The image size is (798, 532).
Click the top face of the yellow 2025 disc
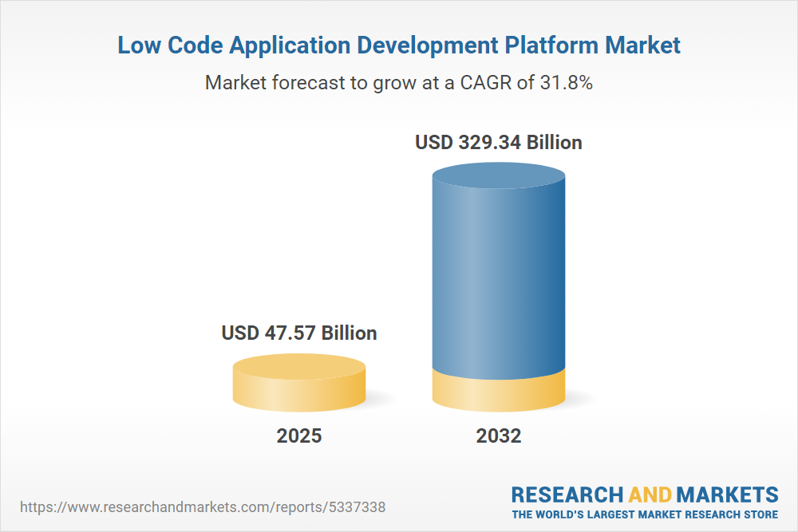point(299,367)
